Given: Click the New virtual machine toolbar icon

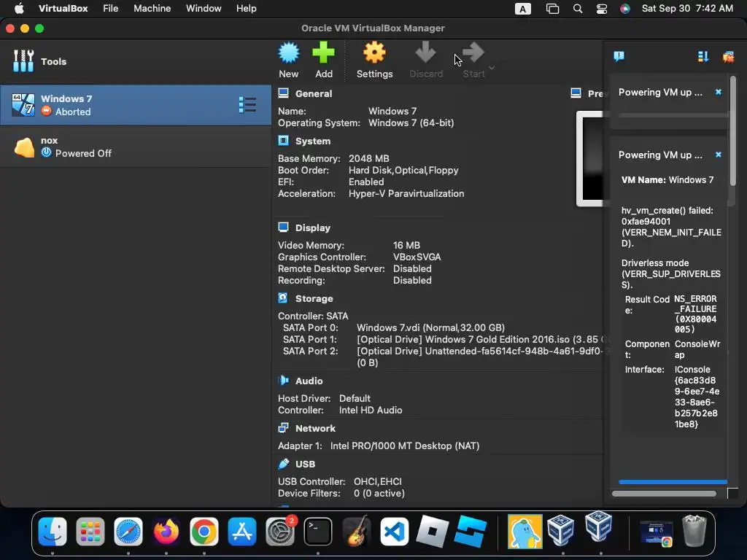Looking at the screenshot, I should click(289, 52).
